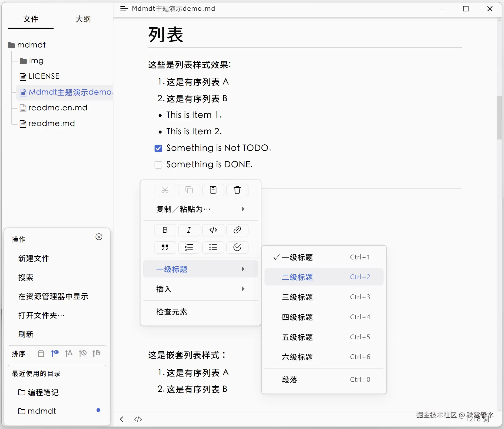This screenshot has width=504, height=429.
Task: Choose checked 一级标题 with Ctrl+1 shortcut
Action: [324, 257]
